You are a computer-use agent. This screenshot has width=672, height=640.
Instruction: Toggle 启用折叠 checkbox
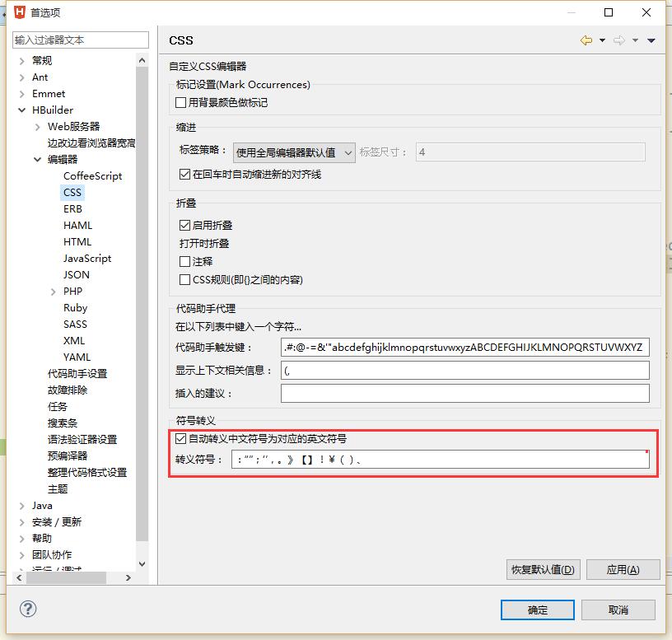pyautogui.click(x=184, y=225)
